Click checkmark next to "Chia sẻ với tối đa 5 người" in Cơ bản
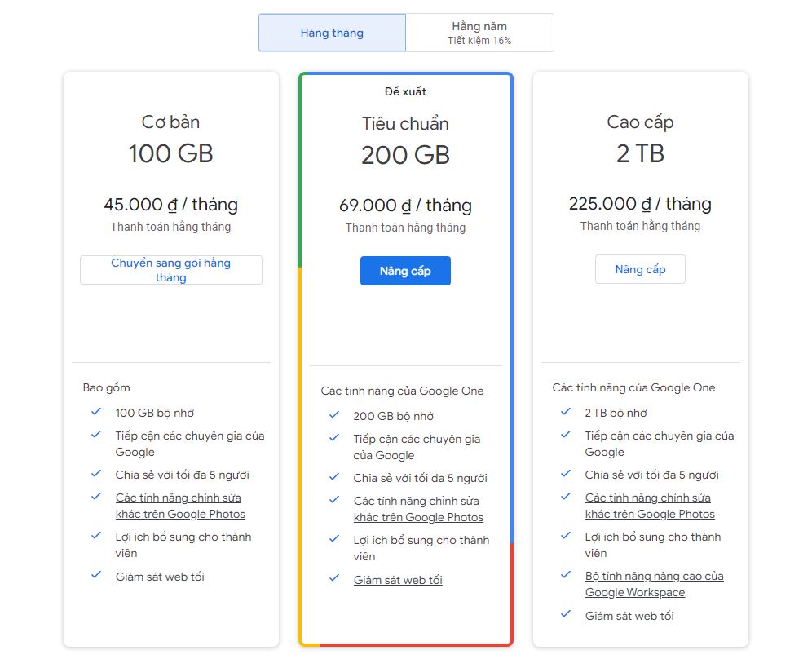This screenshot has width=812, height=659. pyautogui.click(x=96, y=475)
